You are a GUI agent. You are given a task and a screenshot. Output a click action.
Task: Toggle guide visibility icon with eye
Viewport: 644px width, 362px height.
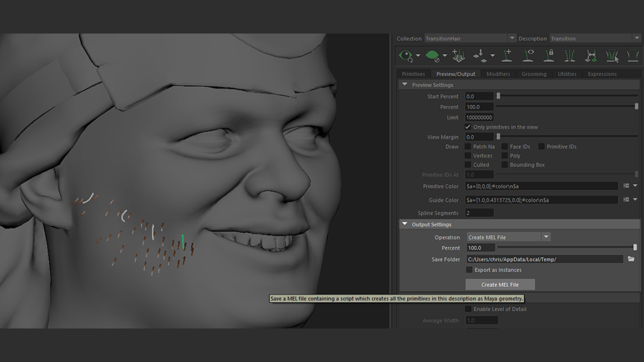pyautogui.click(x=528, y=56)
